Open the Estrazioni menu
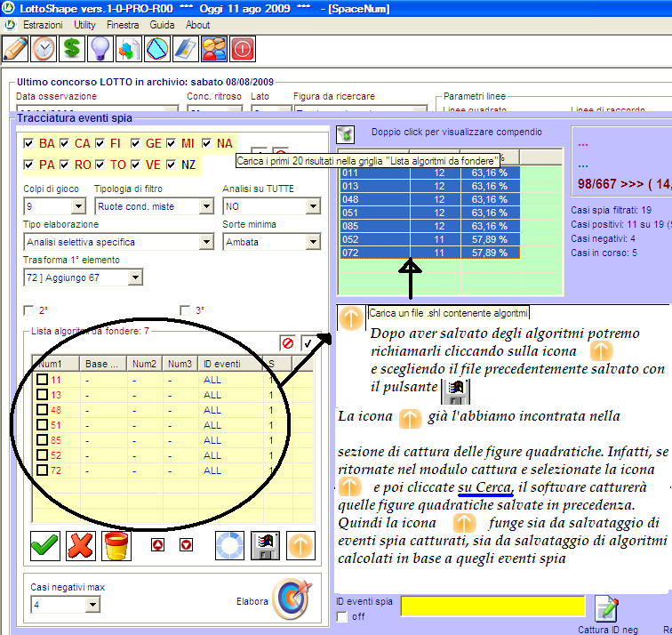Viewport: 672px width, 635px height. (42, 25)
